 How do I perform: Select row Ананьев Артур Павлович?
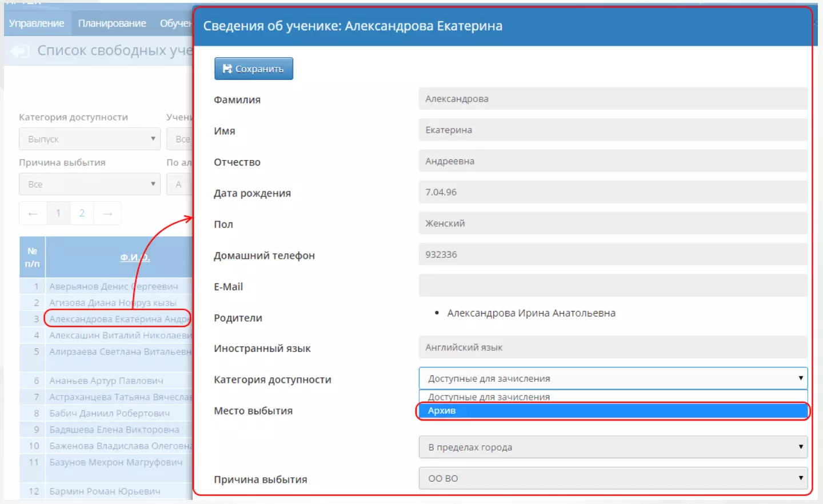[x=106, y=381]
